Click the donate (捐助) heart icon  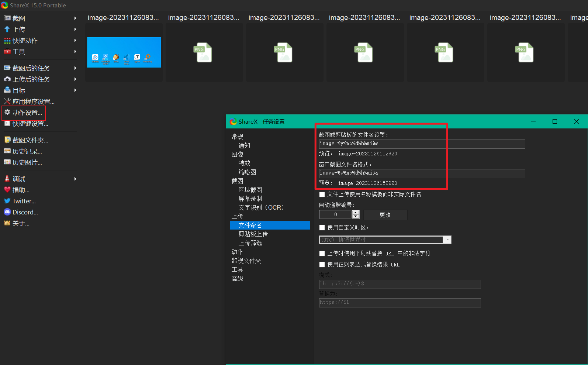pyautogui.click(x=7, y=190)
